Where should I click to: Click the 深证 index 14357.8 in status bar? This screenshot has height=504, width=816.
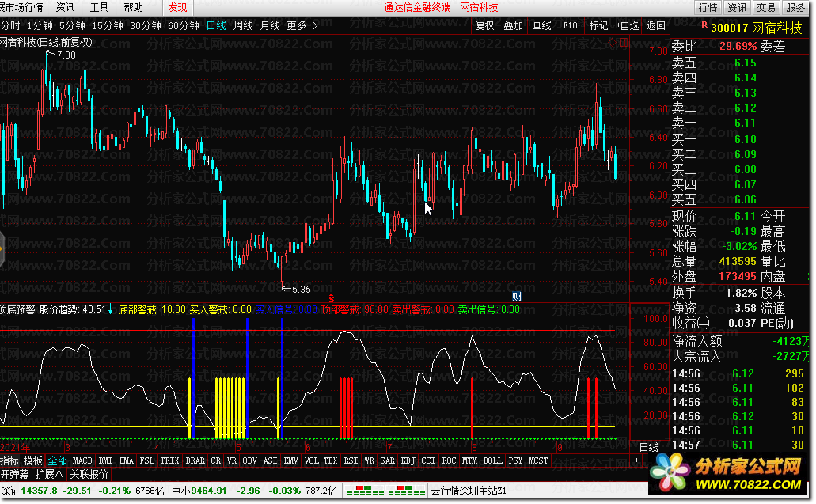click(29, 491)
